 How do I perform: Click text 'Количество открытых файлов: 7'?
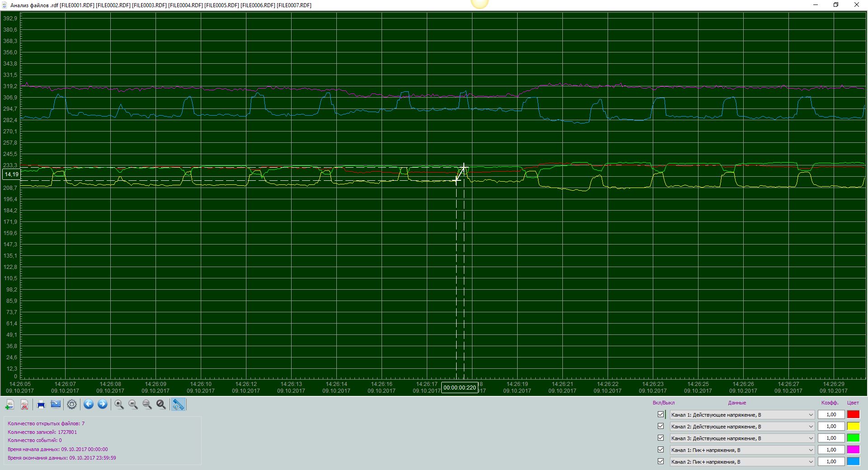pyautogui.click(x=46, y=423)
